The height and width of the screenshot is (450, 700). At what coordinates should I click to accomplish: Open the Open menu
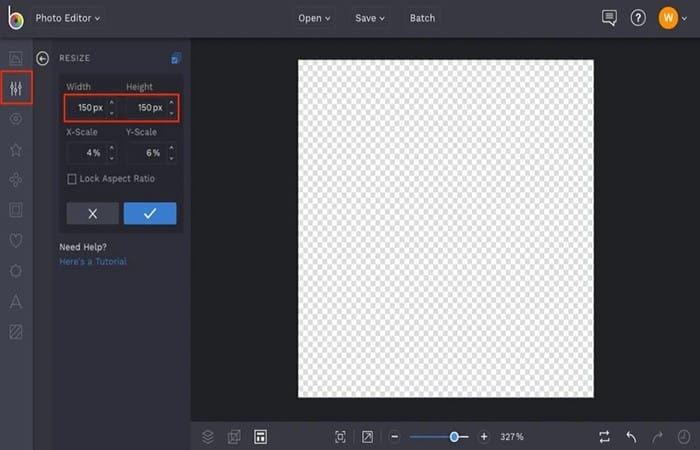[x=314, y=18]
